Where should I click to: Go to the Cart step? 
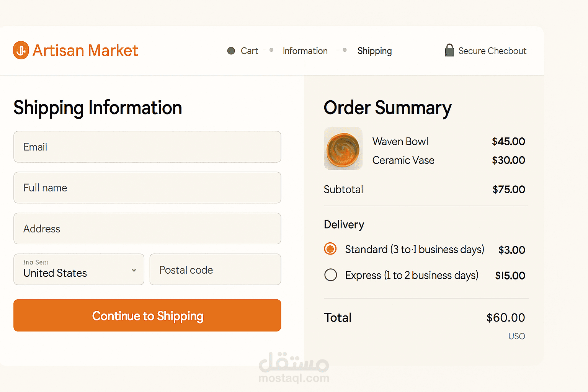(249, 51)
